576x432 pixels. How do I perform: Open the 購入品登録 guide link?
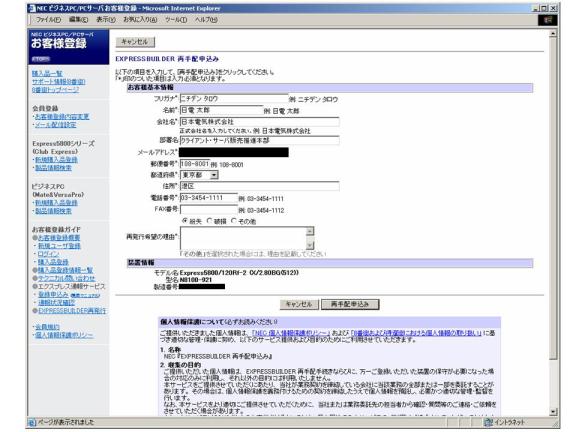53,262
